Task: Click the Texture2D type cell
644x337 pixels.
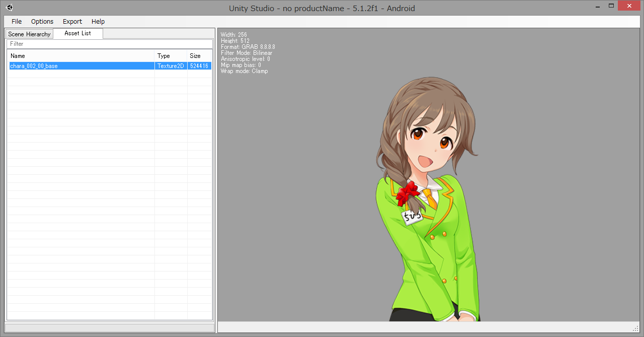Action: click(x=171, y=66)
